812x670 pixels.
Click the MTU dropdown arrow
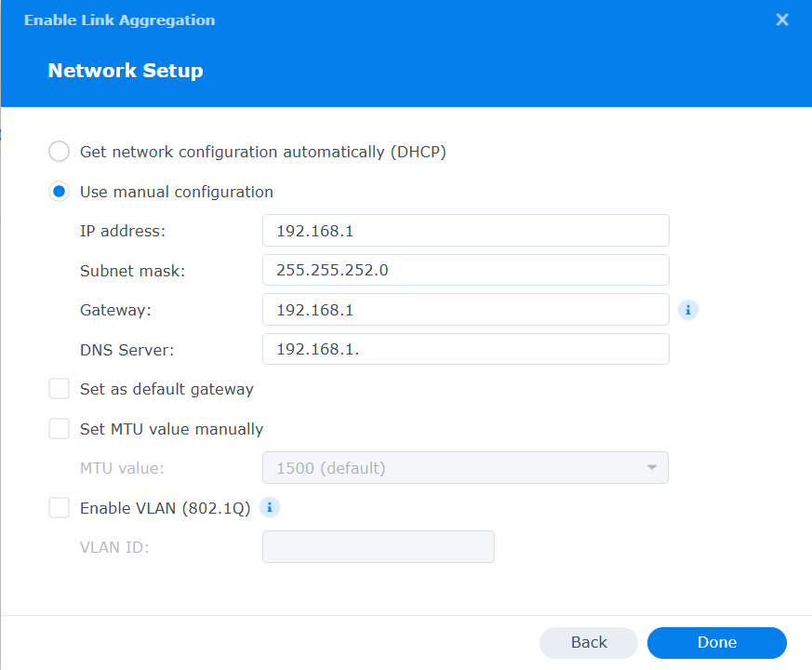tap(651, 467)
